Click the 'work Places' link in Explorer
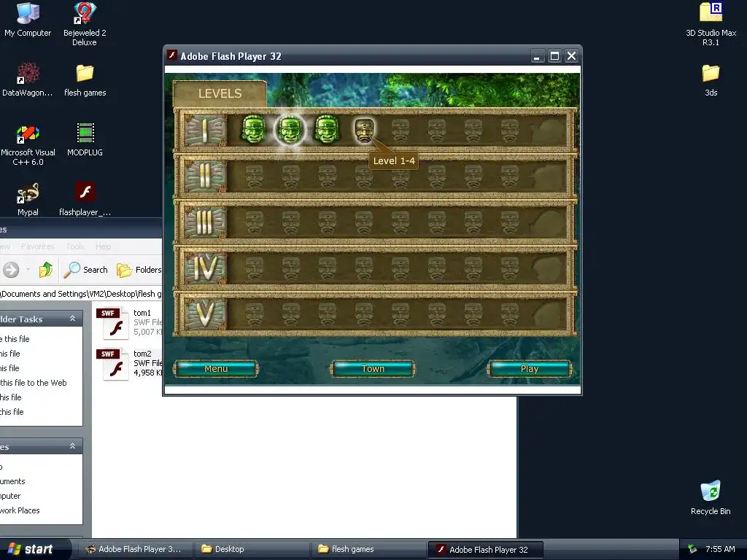The image size is (747, 560). (x=20, y=510)
